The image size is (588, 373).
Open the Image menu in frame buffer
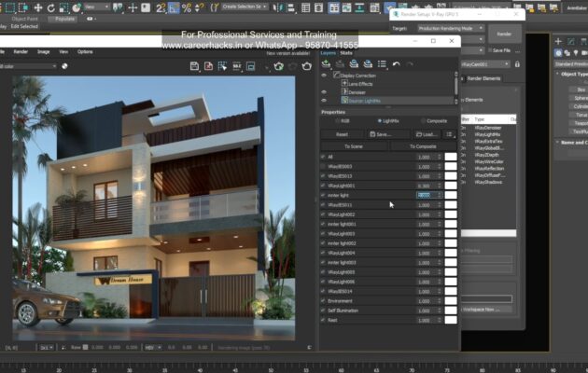[44, 52]
